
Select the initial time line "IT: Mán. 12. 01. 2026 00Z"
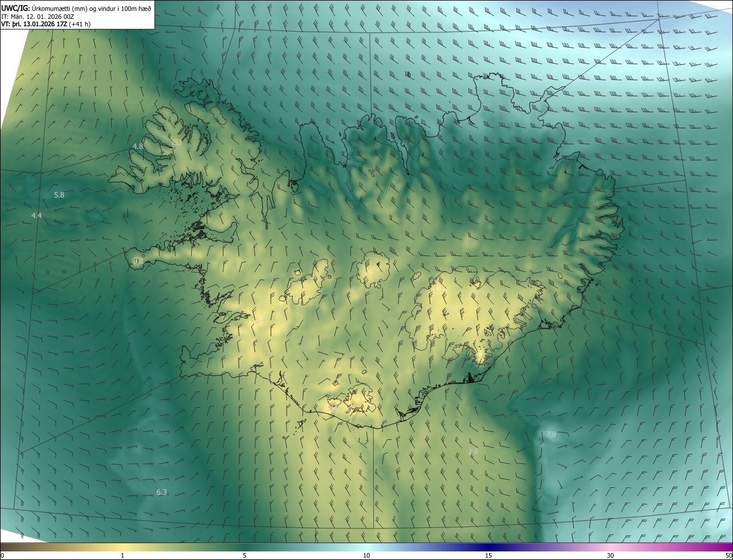coord(38,16)
